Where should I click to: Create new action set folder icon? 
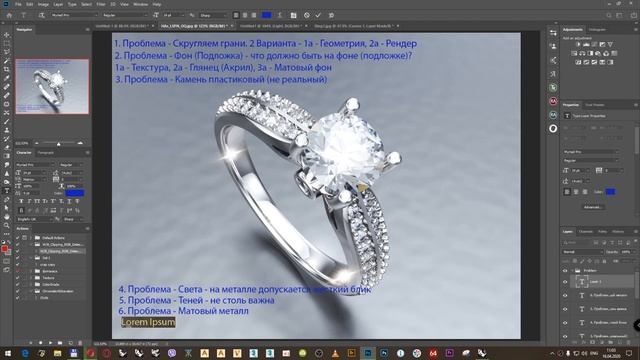[60, 343]
